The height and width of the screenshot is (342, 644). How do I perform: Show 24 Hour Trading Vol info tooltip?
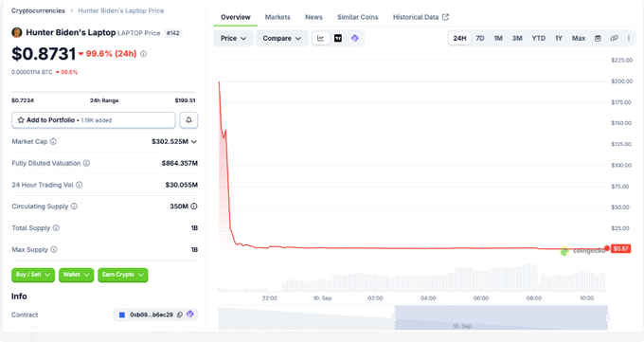(x=80, y=185)
